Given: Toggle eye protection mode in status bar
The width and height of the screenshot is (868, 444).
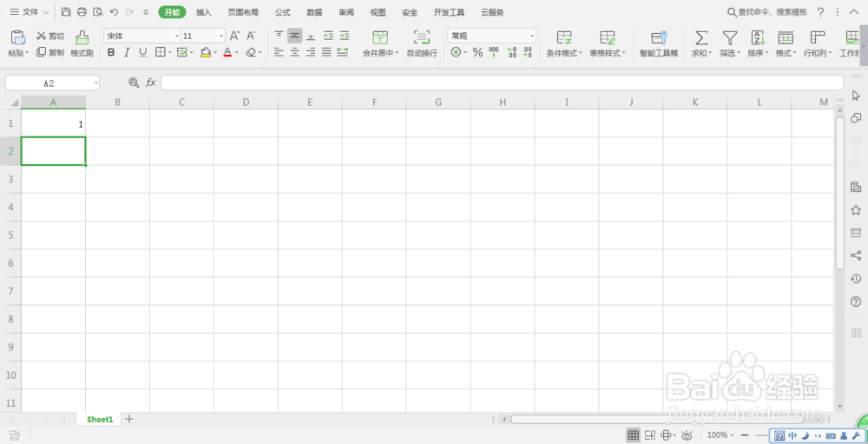Looking at the screenshot, I should (x=687, y=435).
